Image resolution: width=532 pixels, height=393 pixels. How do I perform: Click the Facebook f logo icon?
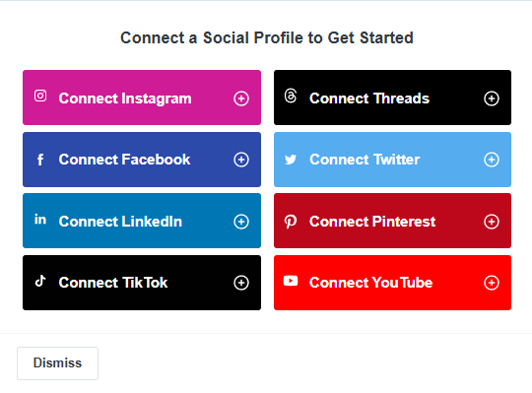pos(40,160)
